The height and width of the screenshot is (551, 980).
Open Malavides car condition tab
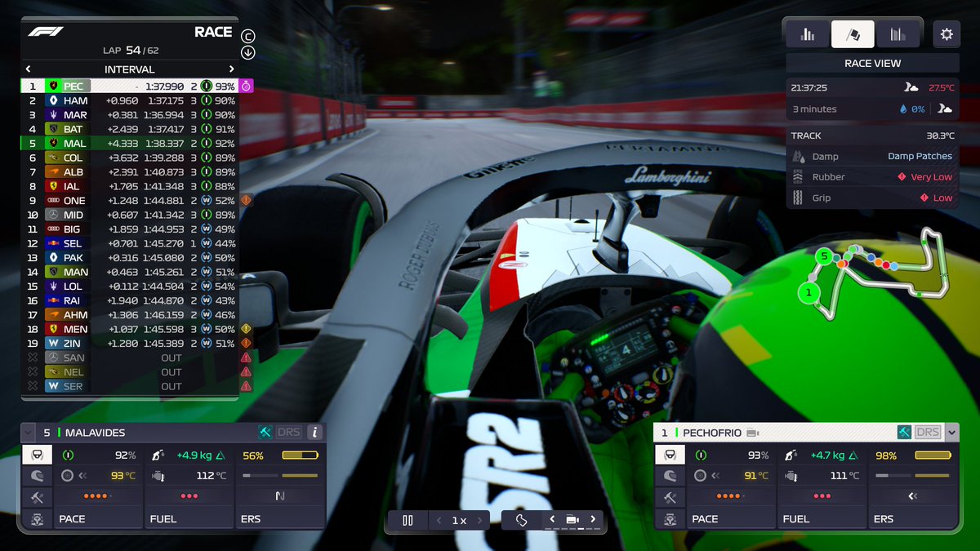click(x=37, y=518)
